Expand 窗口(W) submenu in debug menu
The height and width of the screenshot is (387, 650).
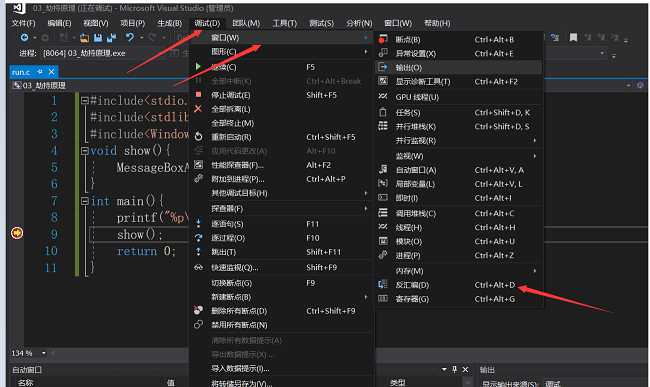click(281, 38)
